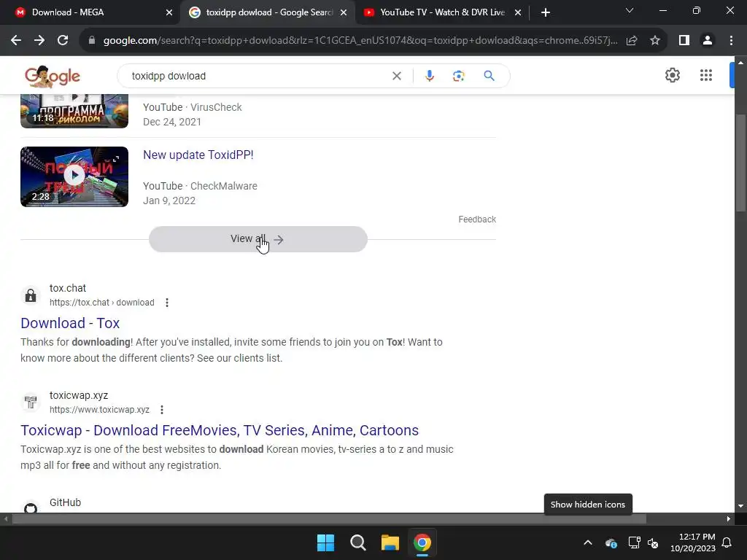Open the Toxicwap Download FreeMovies result
Screen dimensions: 747x560
[x=220, y=430]
